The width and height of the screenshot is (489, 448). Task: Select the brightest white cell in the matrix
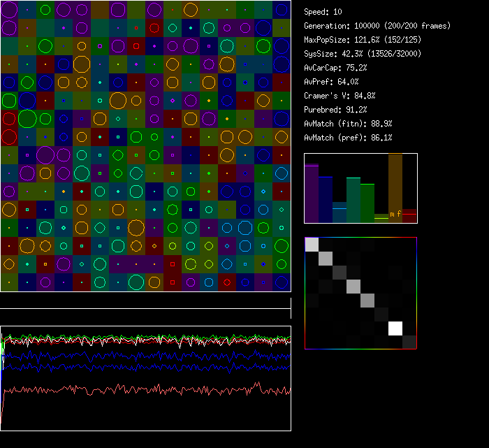pos(395,328)
